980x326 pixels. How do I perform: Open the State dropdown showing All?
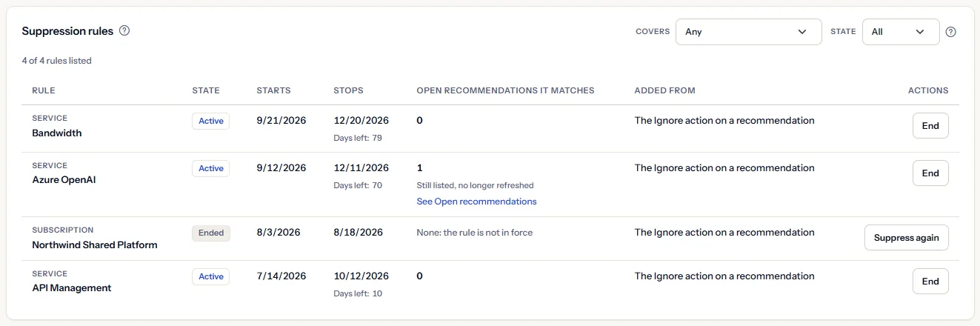[x=901, y=32]
